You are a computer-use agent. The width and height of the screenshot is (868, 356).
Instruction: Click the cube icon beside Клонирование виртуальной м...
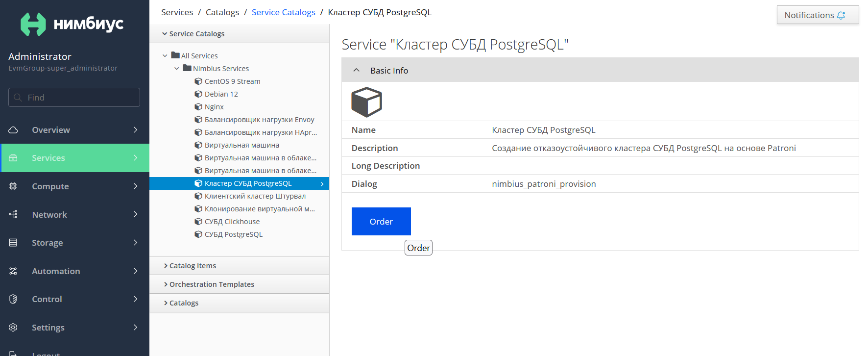198,209
